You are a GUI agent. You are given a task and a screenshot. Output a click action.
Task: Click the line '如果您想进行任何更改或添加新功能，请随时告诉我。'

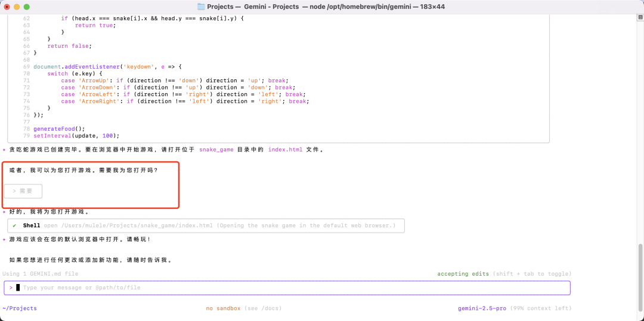pyautogui.click(x=91, y=260)
